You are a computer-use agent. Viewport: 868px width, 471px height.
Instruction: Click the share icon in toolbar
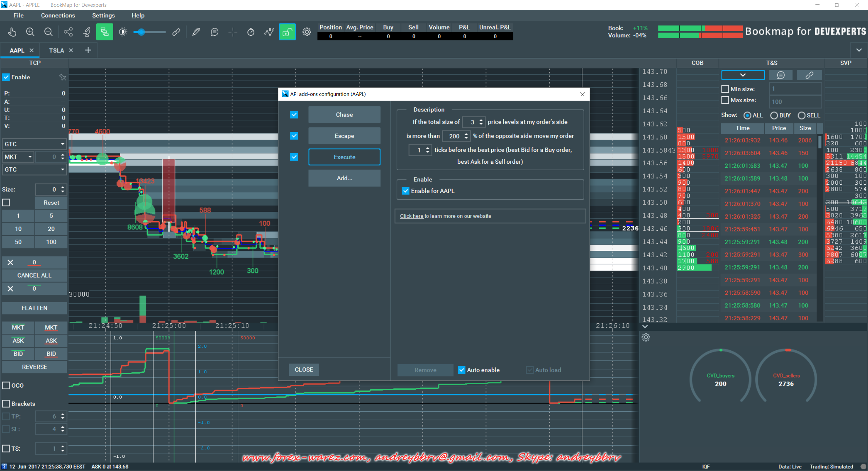coord(68,32)
